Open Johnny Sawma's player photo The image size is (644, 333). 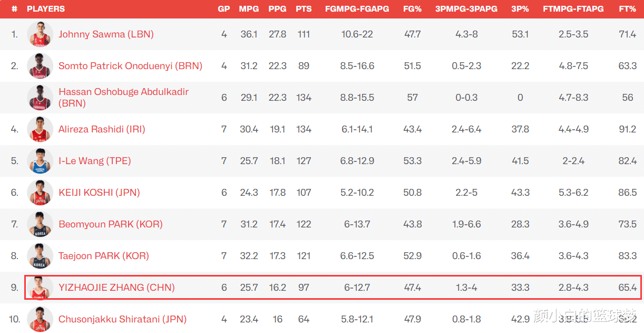[40, 34]
